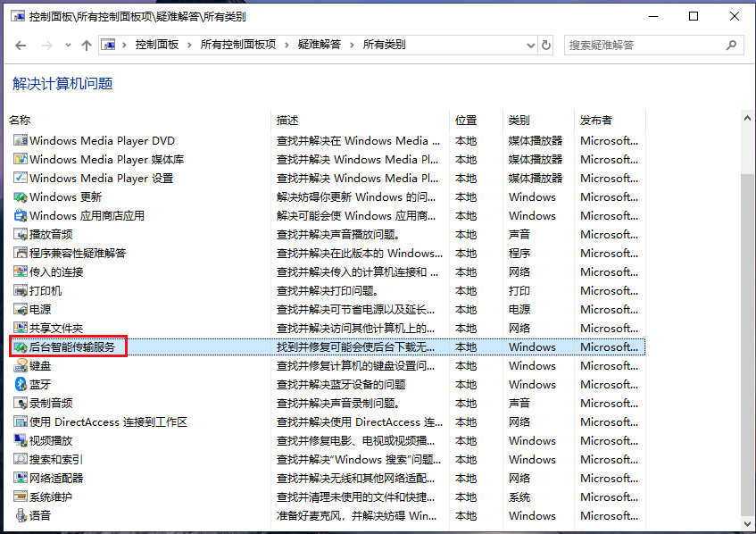Open 所有控制面板项 breadcrumb link
The image size is (756, 534).
pos(238,45)
